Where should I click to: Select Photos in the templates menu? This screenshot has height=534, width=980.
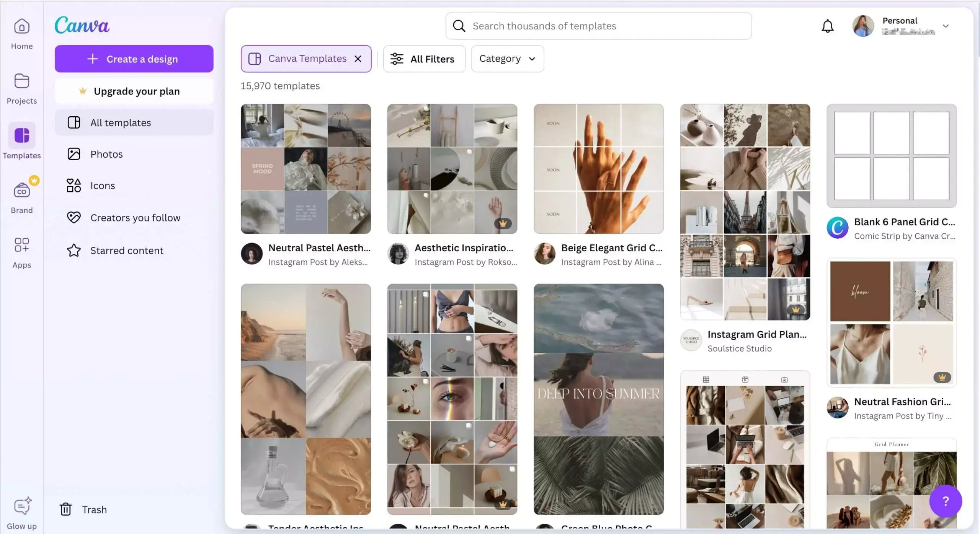(x=106, y=154)
